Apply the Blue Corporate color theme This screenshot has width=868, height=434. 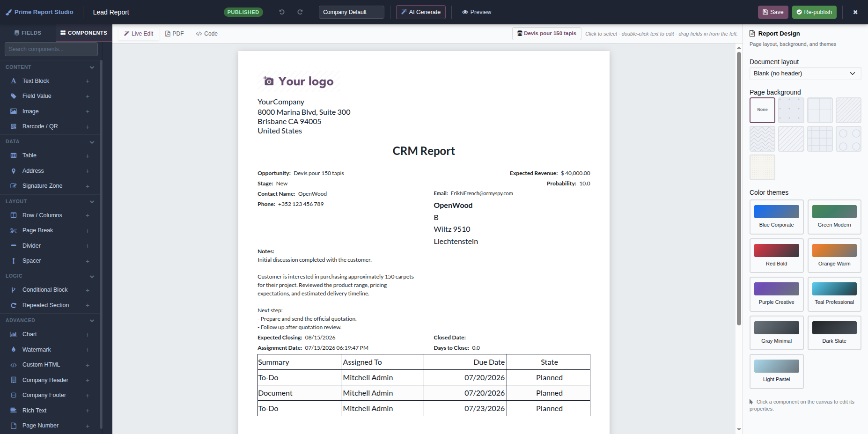[x=776, y=217]
